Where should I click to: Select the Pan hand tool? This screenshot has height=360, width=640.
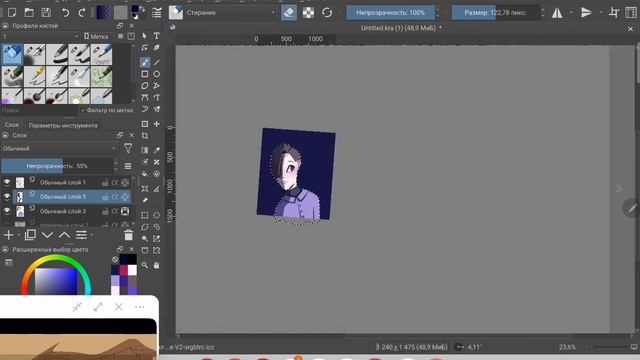coord(156,265)
